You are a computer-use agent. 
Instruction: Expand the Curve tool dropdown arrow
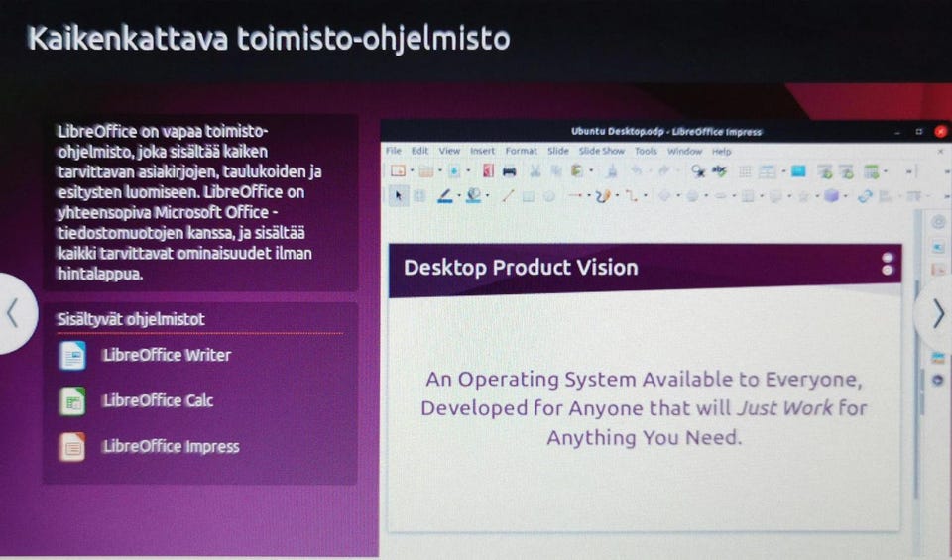pyautogui.click(x=617, y=196)
